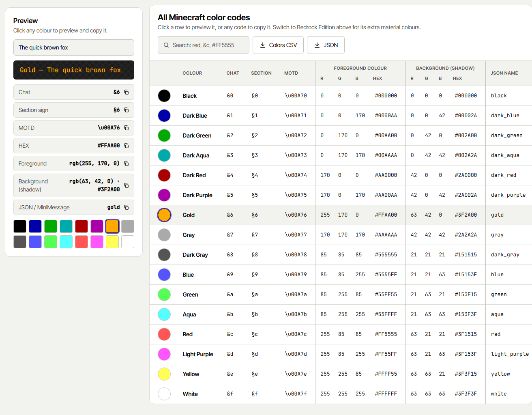Click the Dark Blue circle in the table

pyautogui.click(x=164, y=116)
